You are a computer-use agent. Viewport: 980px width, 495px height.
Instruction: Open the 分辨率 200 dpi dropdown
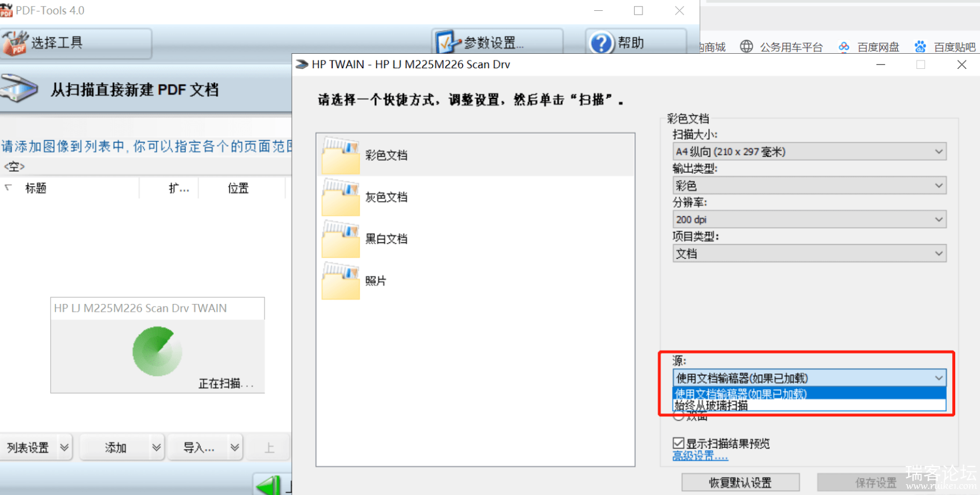tap(809, 219)
